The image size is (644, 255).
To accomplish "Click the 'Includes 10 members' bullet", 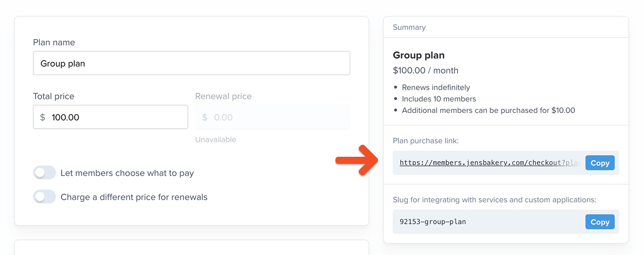I will click(439, 99).
